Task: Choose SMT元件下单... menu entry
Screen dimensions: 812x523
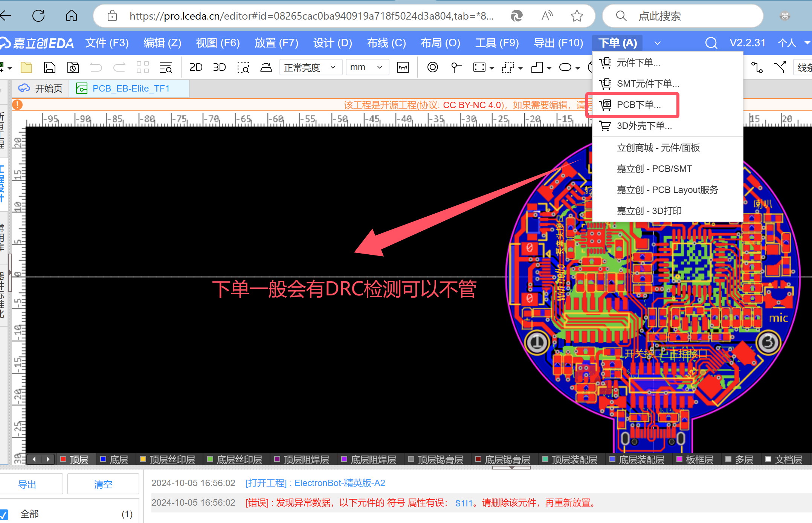Action: tap(668, 84)
